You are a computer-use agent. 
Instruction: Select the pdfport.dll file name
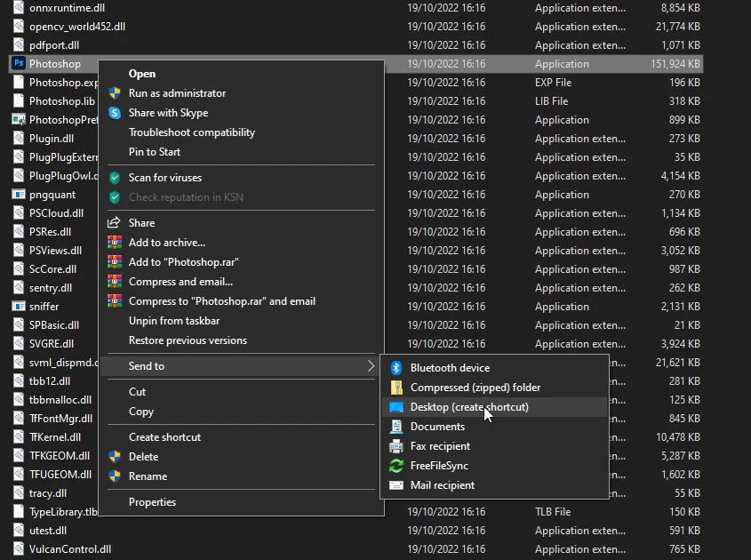coord(54,45)
